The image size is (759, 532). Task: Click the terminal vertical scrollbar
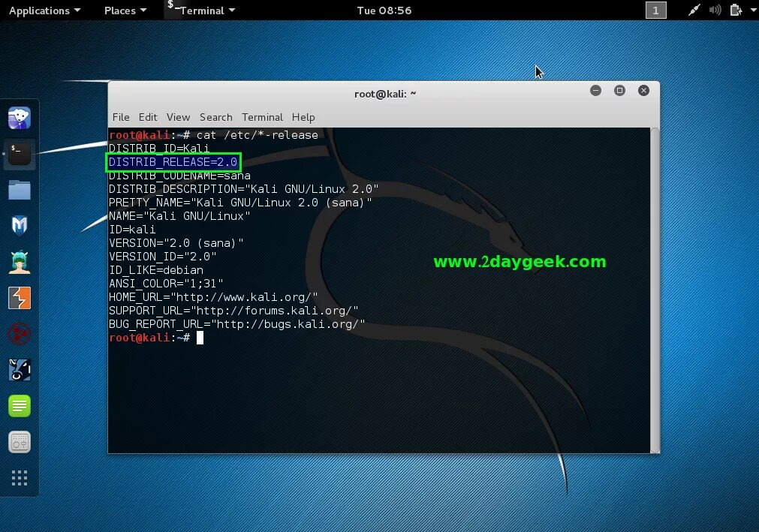[655, 290]
